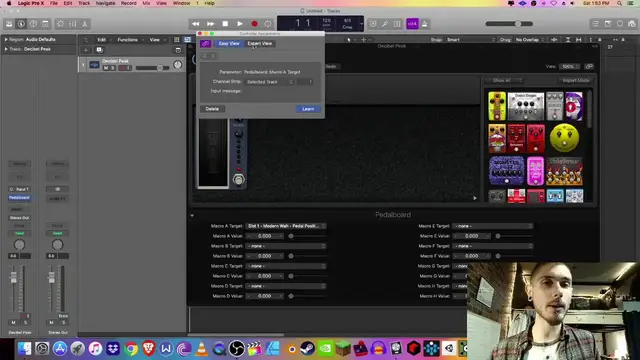Open the Mix menu in menu bar
Viewport: 640px width, 360px height.
pyautogui.click(x=146, y=3)
